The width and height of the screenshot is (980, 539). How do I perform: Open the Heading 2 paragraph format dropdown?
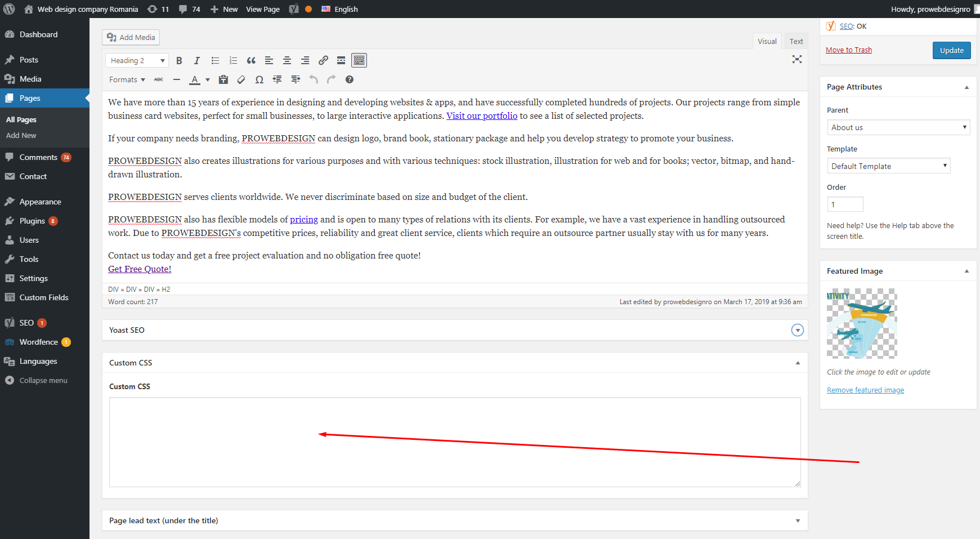tap(137, 60)
